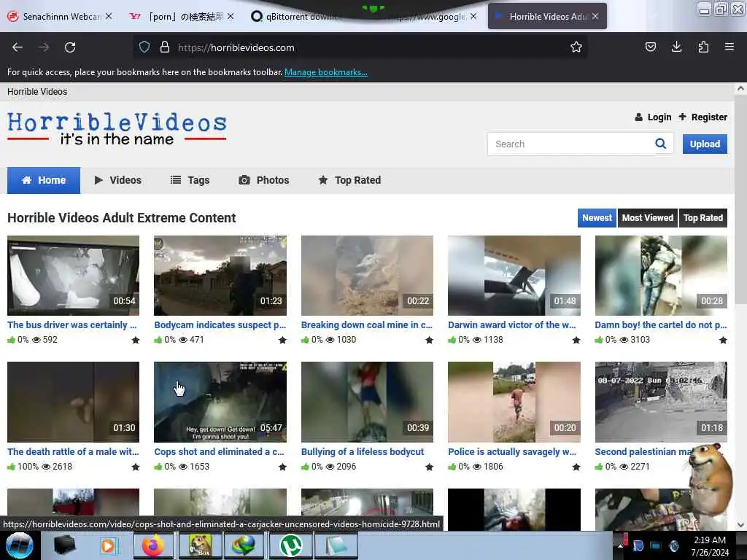Click the HorribleVideos site logo
The height and width of the screenshot is (560, 747).
click(x=117, y=128)
